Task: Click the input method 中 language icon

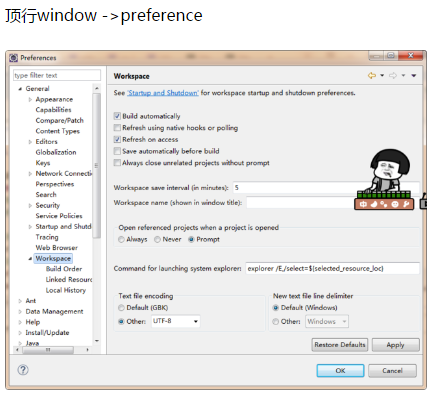Action: (x=363, y=204)
